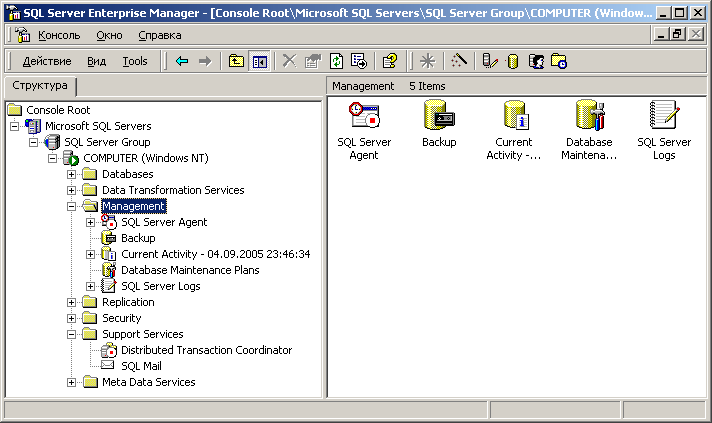Toggle the Show/Hide Console Tree button

(x=260, y=61)
